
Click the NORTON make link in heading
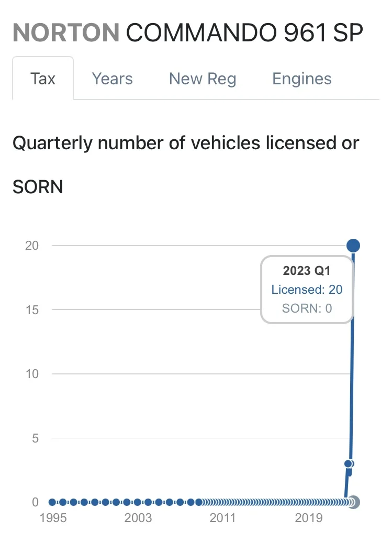pos(66,33)
